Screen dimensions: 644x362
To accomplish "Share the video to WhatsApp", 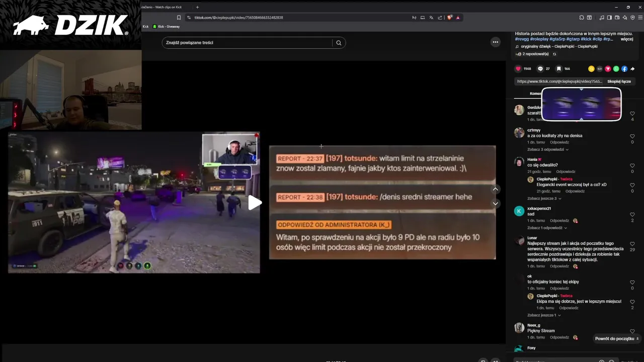I will click(x=616, y=69).
